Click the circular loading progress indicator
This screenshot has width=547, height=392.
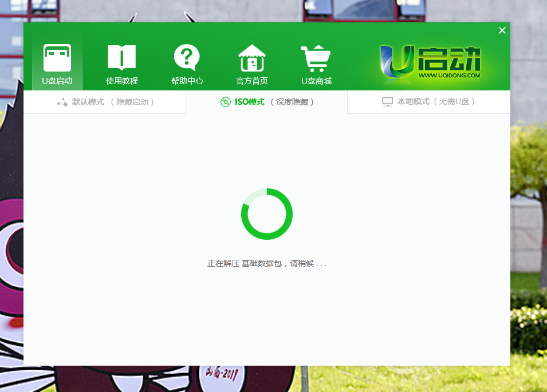[x=267, y=214]
